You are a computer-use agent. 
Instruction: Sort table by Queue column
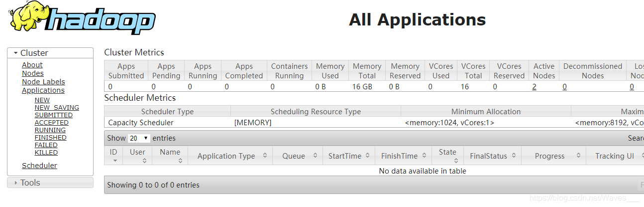tap(297, 156)
